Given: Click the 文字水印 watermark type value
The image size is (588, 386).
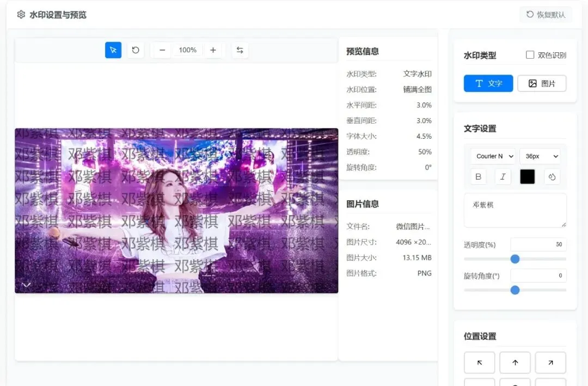Looking at the screenshot, I should [417, 74].
